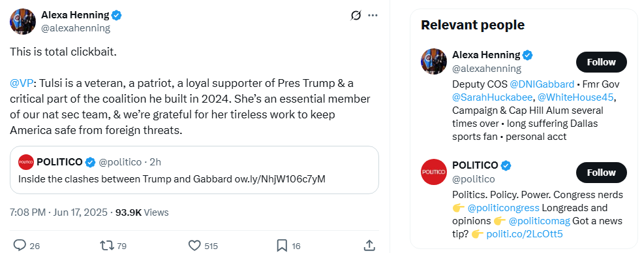This screenshot has width=644, height=253.
Task: Like the tweet with heart icon
Action: (x=194, y=246)
